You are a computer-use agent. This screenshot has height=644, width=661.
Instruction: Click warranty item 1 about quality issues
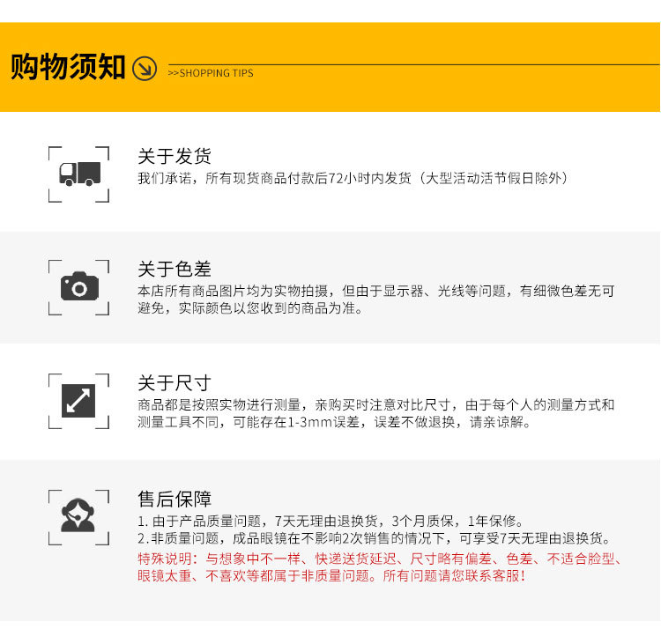pyautogui.click(x=330, y=522)
